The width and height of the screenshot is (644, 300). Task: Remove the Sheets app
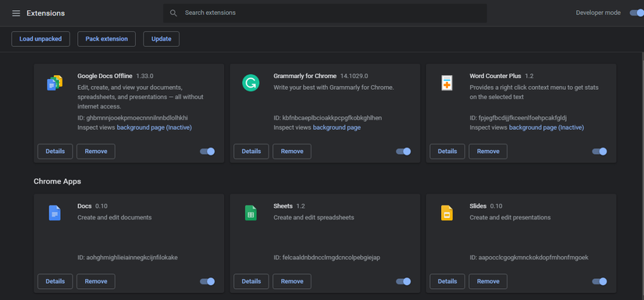(292, 281)
